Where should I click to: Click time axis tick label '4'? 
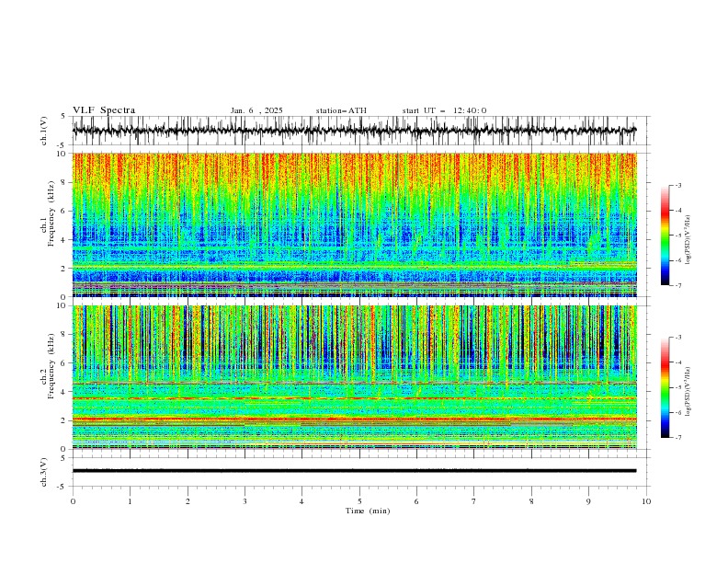pos(301,501)
